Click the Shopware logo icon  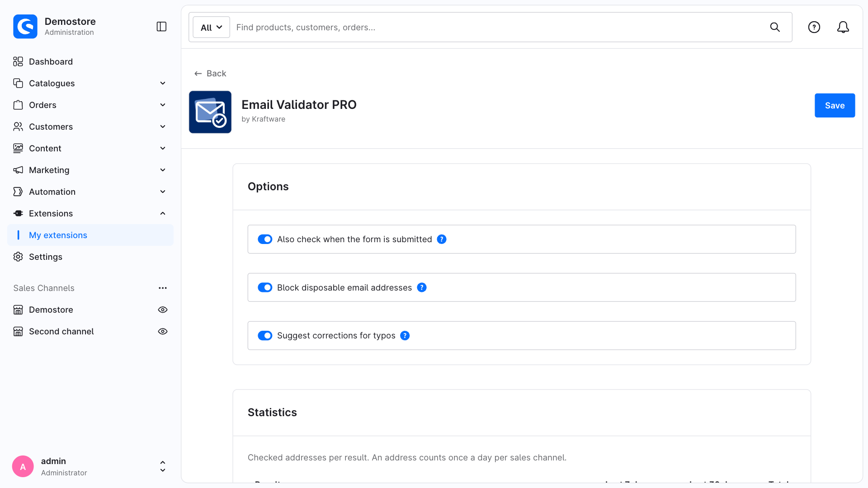(25, 27)
